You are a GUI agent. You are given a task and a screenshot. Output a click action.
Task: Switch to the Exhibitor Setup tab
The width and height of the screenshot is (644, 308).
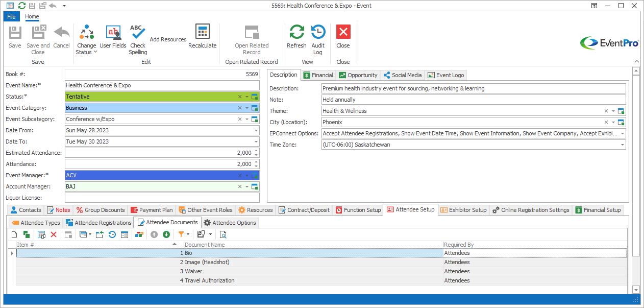pyautogui.click(x=463, y=210)
